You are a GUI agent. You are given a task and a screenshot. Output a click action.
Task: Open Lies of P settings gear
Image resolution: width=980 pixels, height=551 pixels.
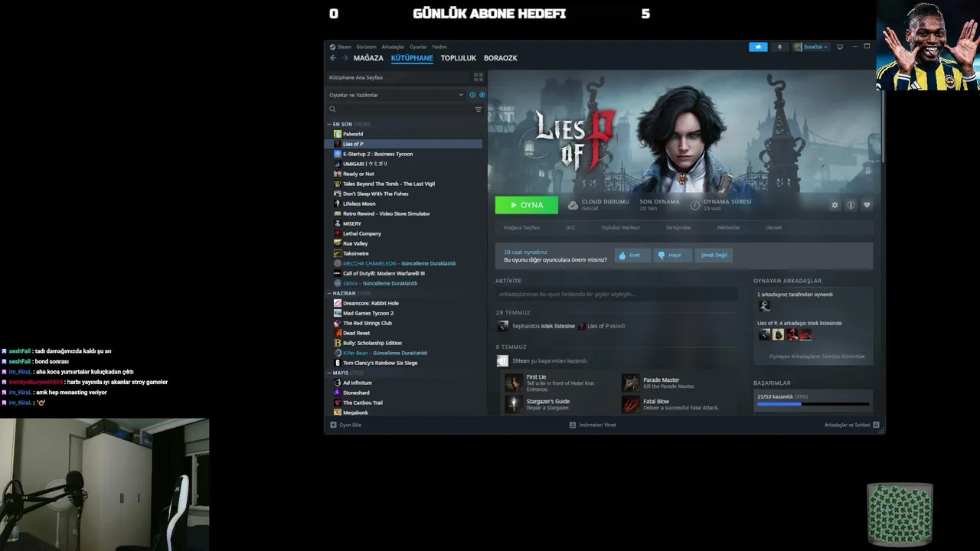[835, 205]
